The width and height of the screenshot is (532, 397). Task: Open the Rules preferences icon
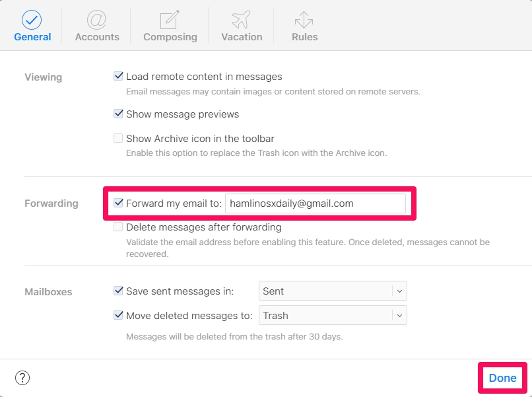304,19
